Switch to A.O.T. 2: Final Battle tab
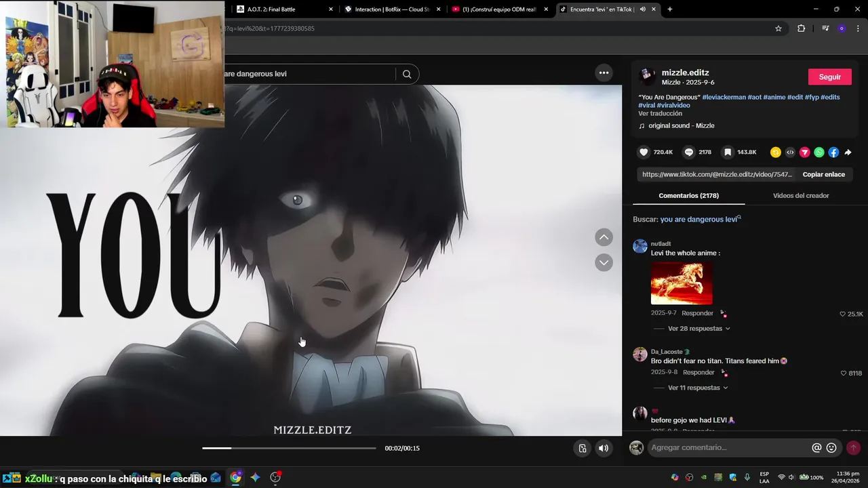This screenshot has height=488, width=868. 285,9
